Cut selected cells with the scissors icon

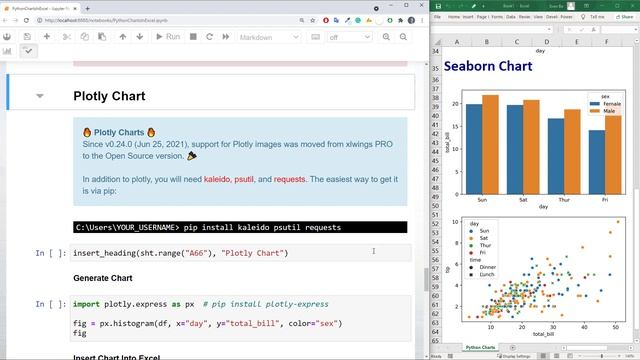pyautogui.click(x=67, y=37)
